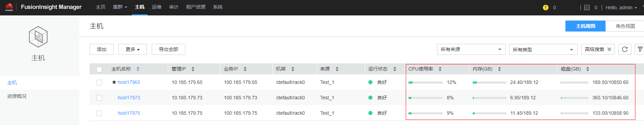Click the refresh icon button
This screenshot has width=644, height=125.
(625, 49)
